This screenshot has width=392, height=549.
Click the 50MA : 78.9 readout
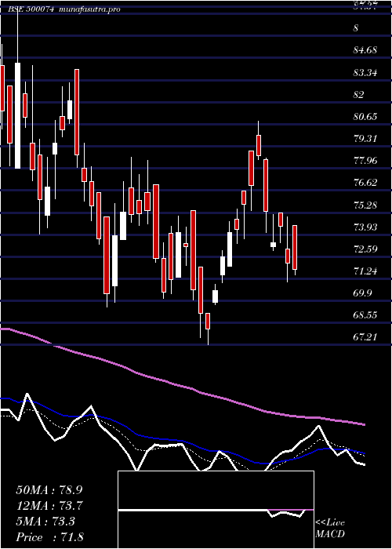[x=51, y=490]
